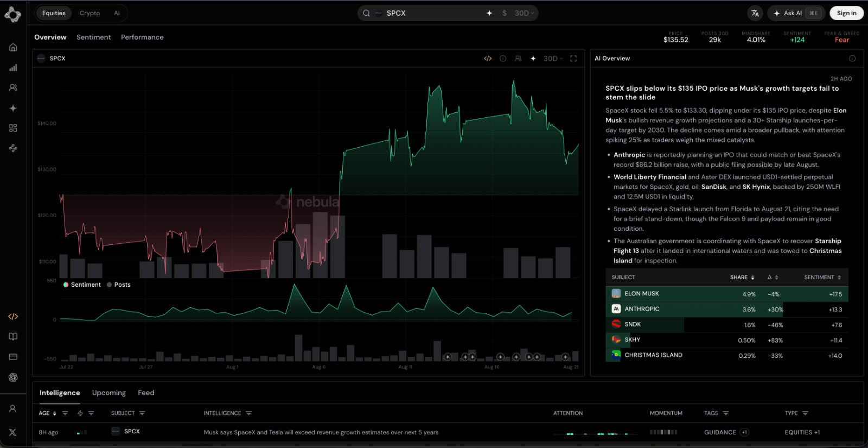This screenshot has height=448, width=868.
Task: Click the orange embed code icon on chart
Action: [x=488, y=59]
